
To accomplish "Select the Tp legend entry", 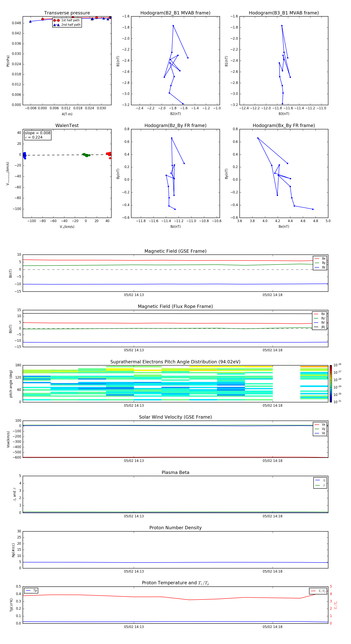I will (31, 591).
